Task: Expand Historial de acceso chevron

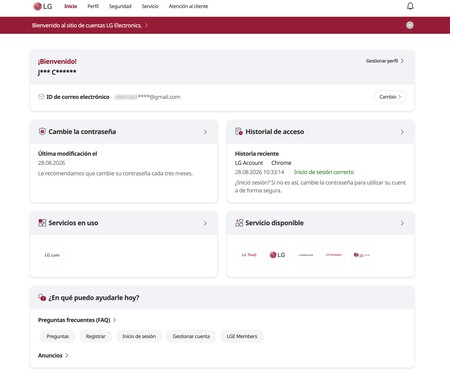Action: [x=402, y=132]
